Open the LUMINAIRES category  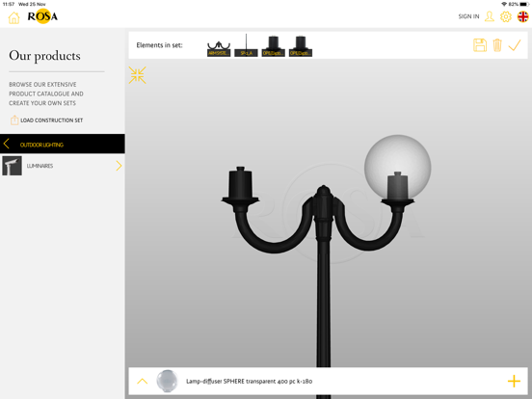point(63,166)
